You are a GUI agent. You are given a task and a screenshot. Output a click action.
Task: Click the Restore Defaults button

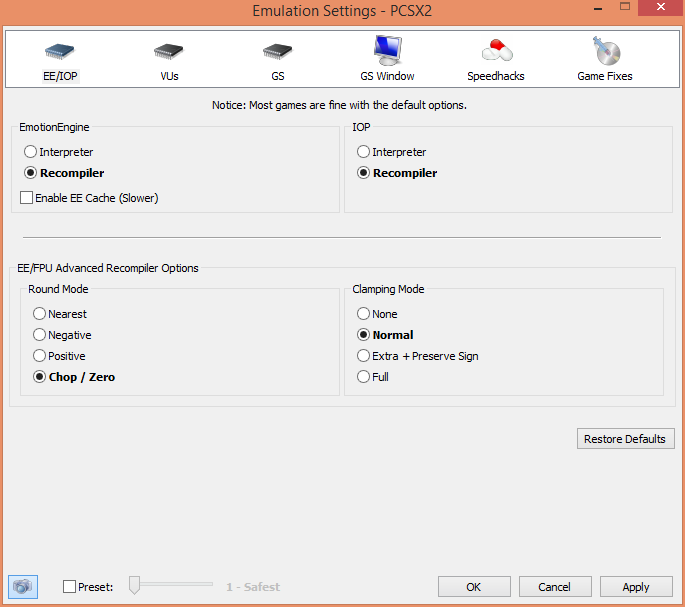click(625, 439)
